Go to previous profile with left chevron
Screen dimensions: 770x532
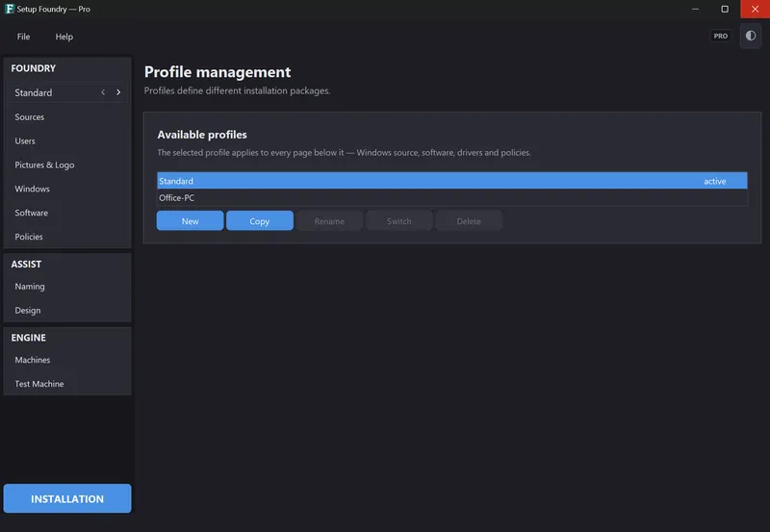pos(103,92)
